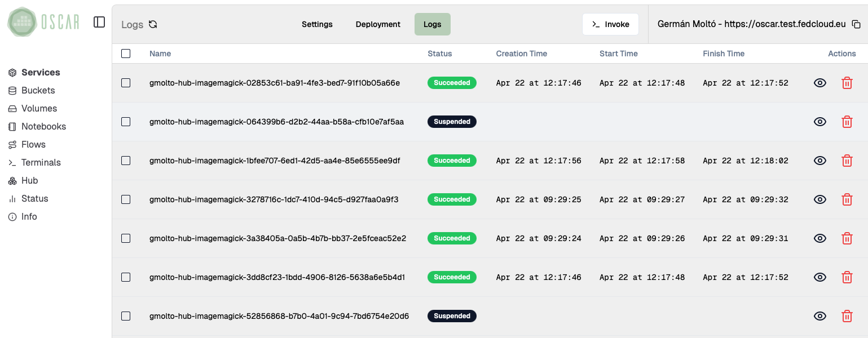Screen dimensions: 868x338
Task: Delete the imagemagick-02853c61 log entry
Action: tap(847, 83)
